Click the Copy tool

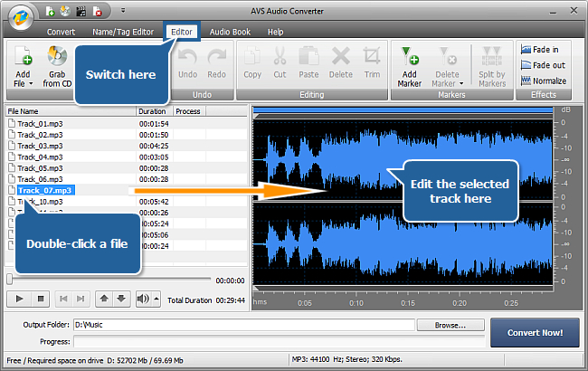[252, 63]
